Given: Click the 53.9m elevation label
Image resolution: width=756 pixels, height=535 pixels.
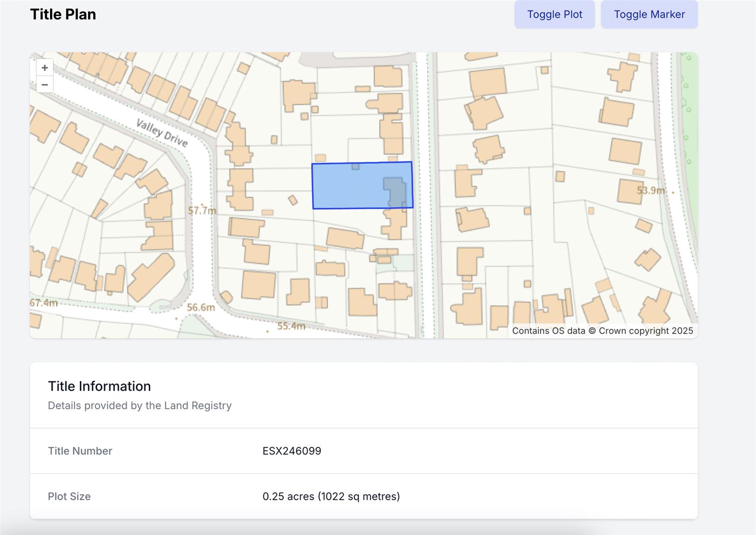Looking at the screenshot, I should (x=650, y=190).
